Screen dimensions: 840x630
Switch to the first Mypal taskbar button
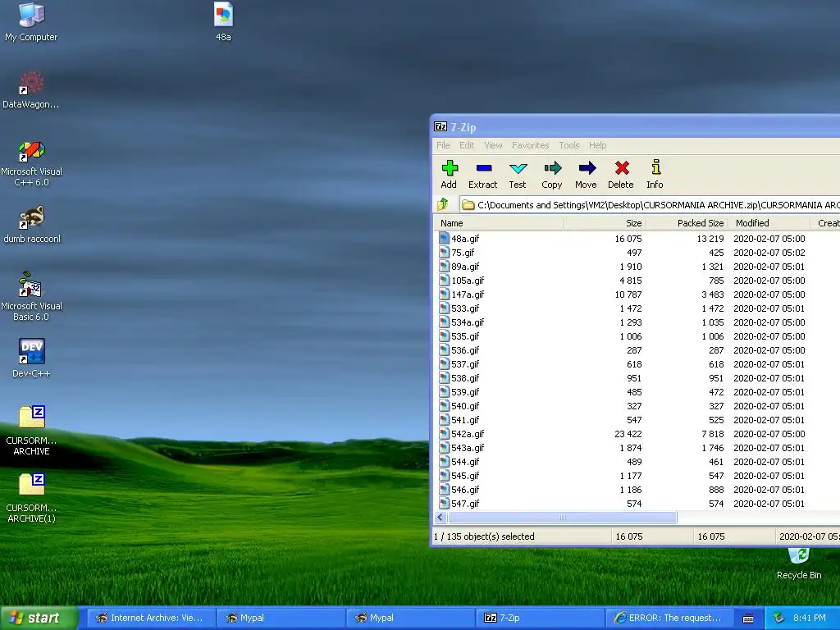tap(281, 618)
